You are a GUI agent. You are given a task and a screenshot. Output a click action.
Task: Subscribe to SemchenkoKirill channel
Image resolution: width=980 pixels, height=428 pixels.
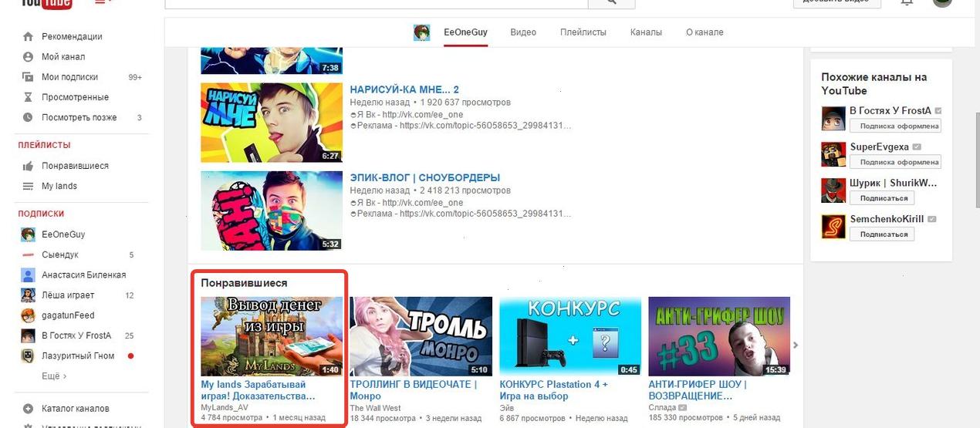(x=882, y=234)
